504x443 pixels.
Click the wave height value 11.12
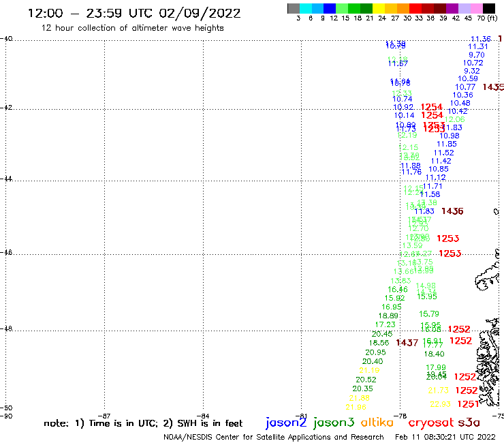(x=435, y=178)
